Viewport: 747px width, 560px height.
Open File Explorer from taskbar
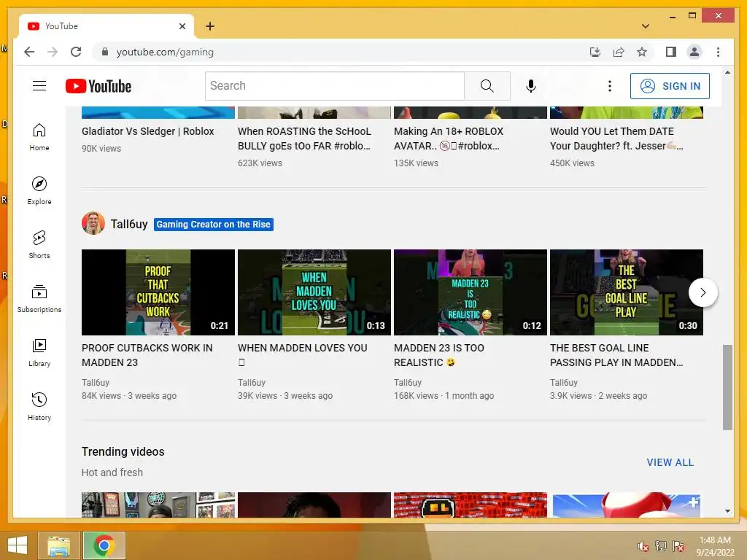tap(58, 545)
